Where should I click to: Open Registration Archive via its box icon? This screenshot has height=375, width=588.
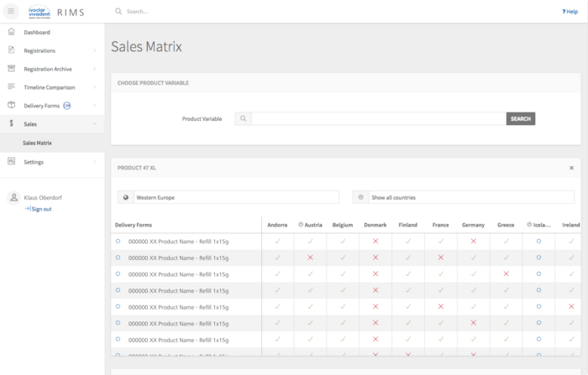(x=12, y=69)
